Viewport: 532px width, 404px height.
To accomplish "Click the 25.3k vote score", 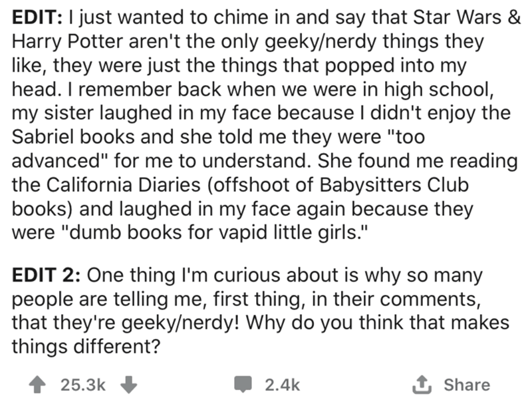I will coord(83,385).
